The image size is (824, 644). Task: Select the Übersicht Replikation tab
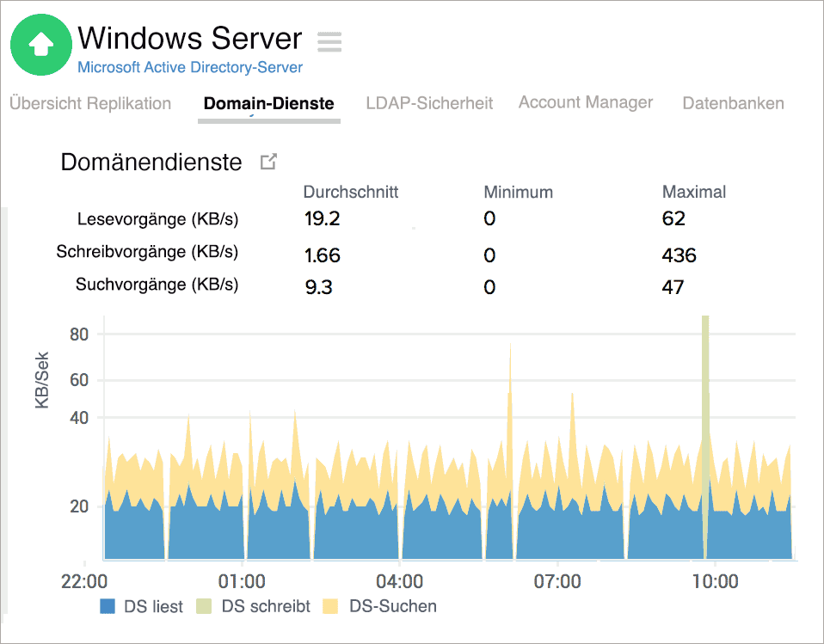click(x=90, y=103)
